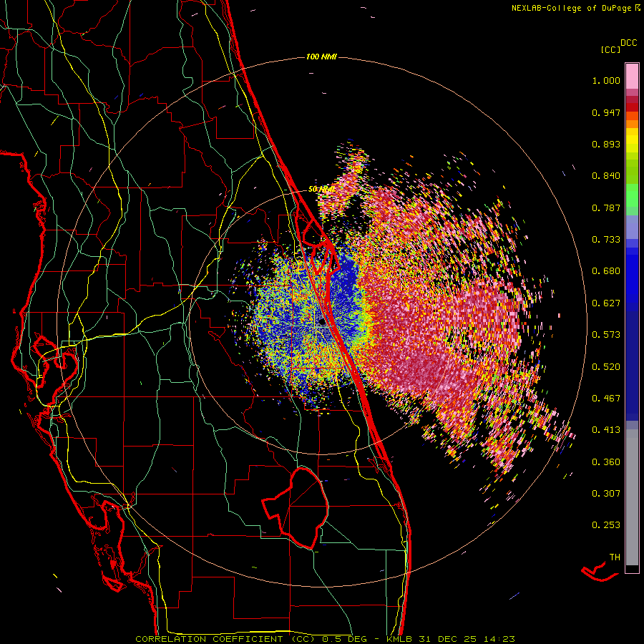Image resolution: width=644 pixels, height=644 pixels.
Task: Select the 0.520 legend value
Action: coord(606,367)
